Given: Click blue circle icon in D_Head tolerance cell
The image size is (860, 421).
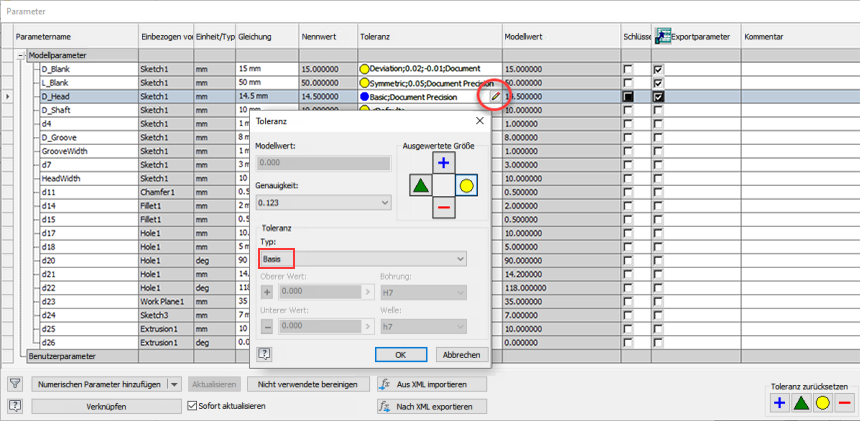Looking at the screenshot, I should [364, 96].
